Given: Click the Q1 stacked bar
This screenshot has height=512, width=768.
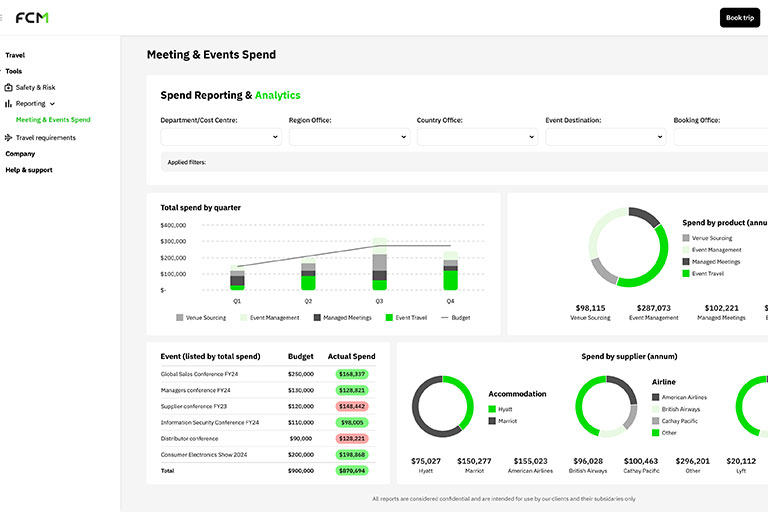Looking at the screenshot, I should coord(237,277).
